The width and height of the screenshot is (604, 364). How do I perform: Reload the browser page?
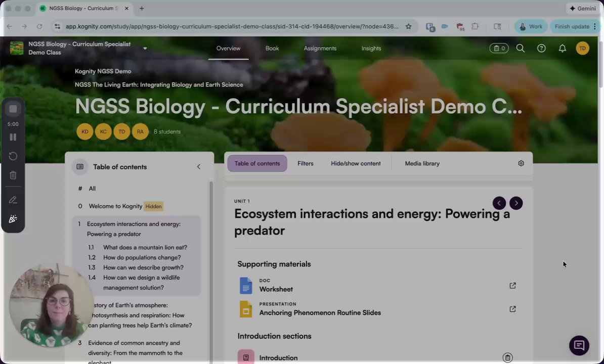[x=39, y=27]
